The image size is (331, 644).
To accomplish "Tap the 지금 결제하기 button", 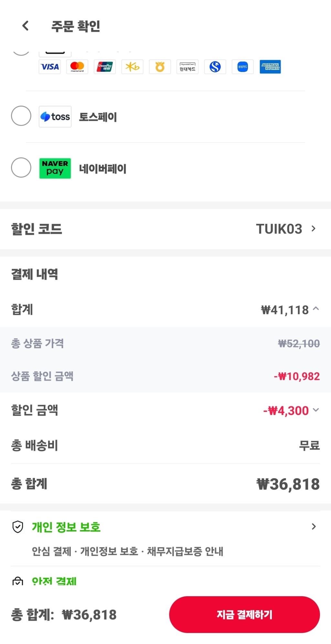I will pyautogui.click(x=244, y=614).
